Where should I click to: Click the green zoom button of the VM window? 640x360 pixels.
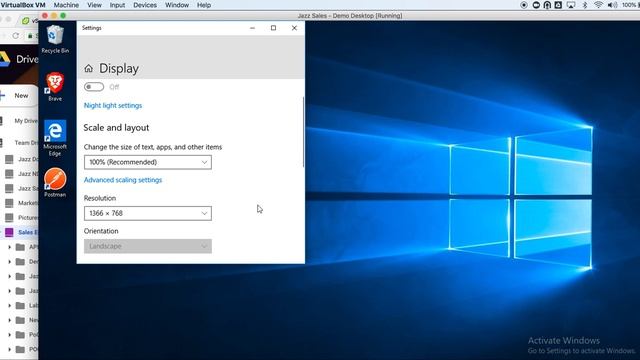[63, 16]
